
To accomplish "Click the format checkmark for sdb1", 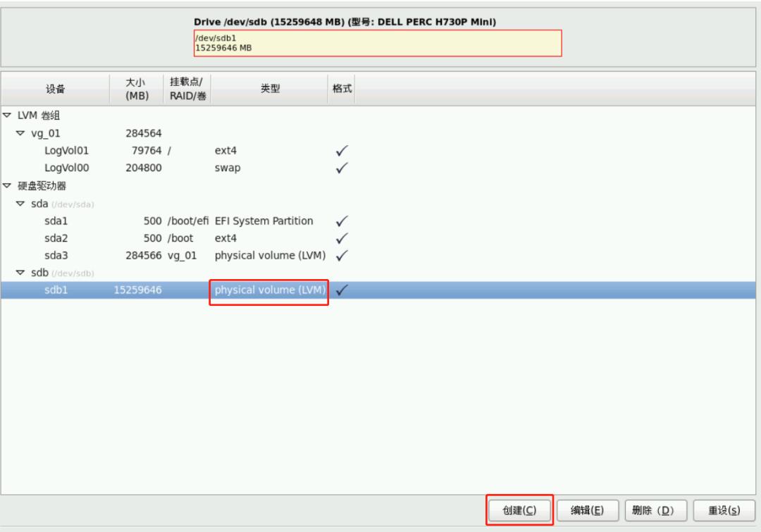I will [342, 290].
